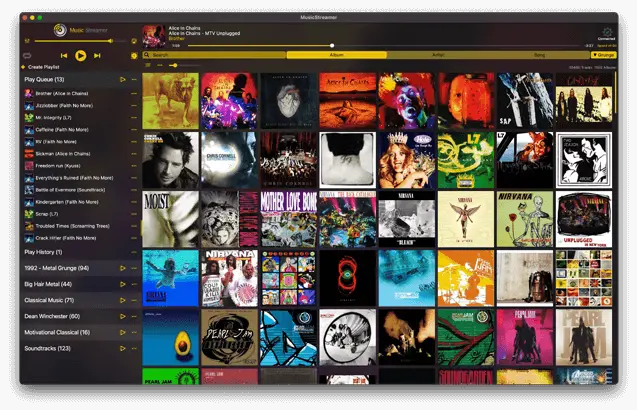
Task: Remove Sickman (Alice in Chains) from queue
Action: point(134,154)
